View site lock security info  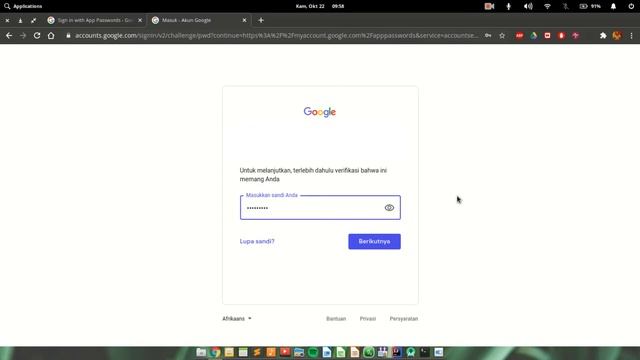click(x=68, y=36)
